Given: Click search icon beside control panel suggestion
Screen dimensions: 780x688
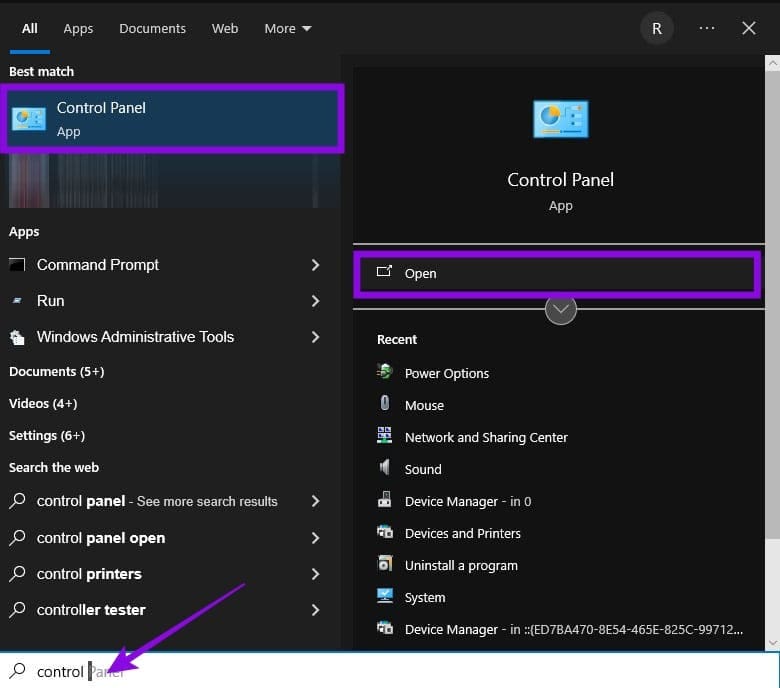Looking at the screenshot, I should click(17, 500).
